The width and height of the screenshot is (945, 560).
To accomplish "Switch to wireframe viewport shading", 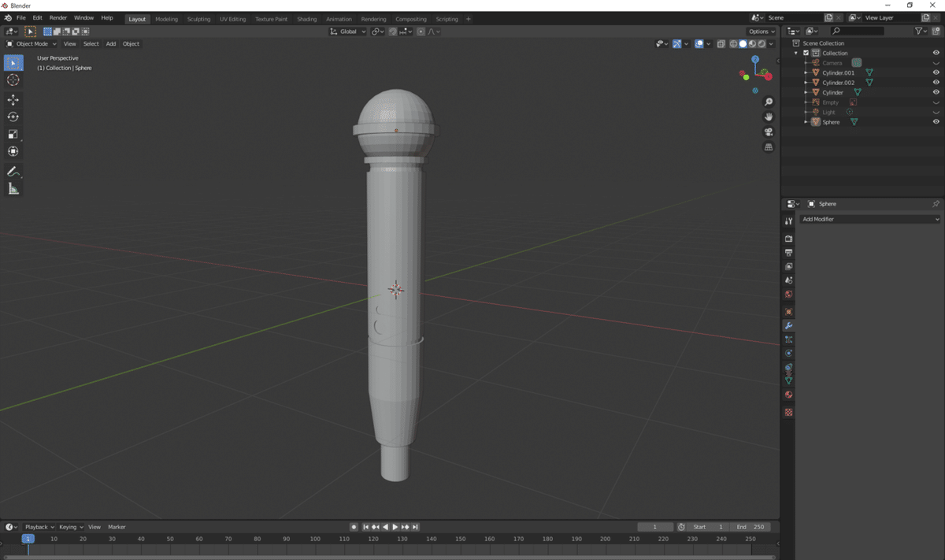I will [734, 44].
